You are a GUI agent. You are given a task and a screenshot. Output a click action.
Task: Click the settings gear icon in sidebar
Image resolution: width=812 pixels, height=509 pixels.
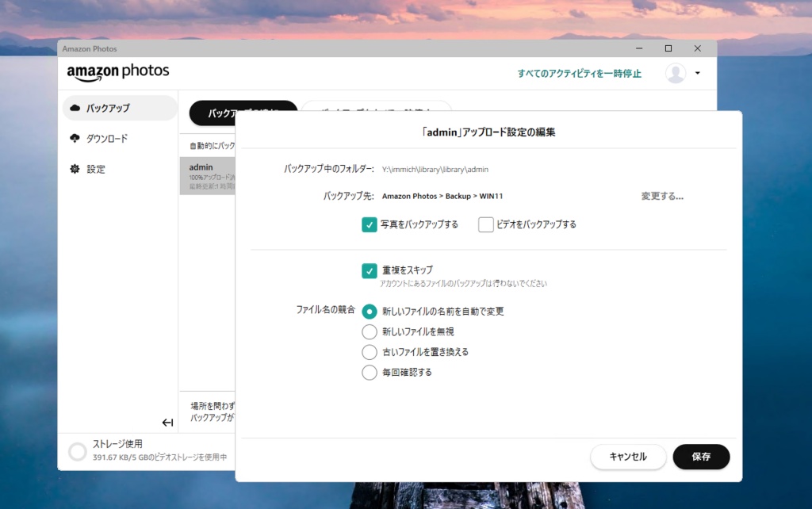coord(75,169)
